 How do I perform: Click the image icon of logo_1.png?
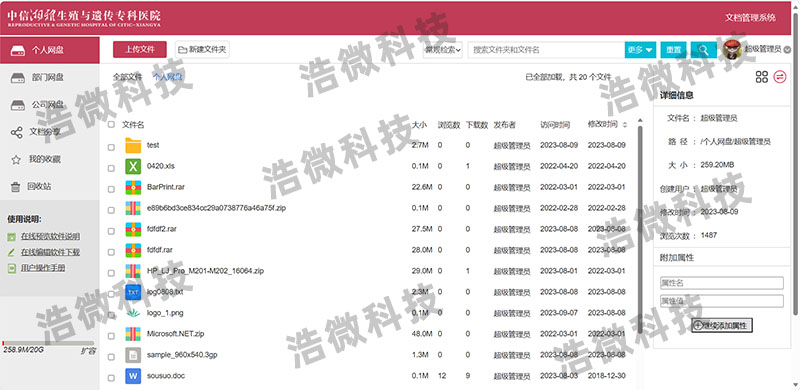pyautogui.click(x=133, y=313)
